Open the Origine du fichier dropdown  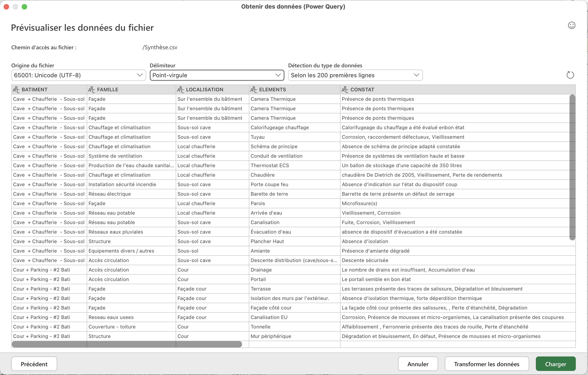(x=78, y=75)
